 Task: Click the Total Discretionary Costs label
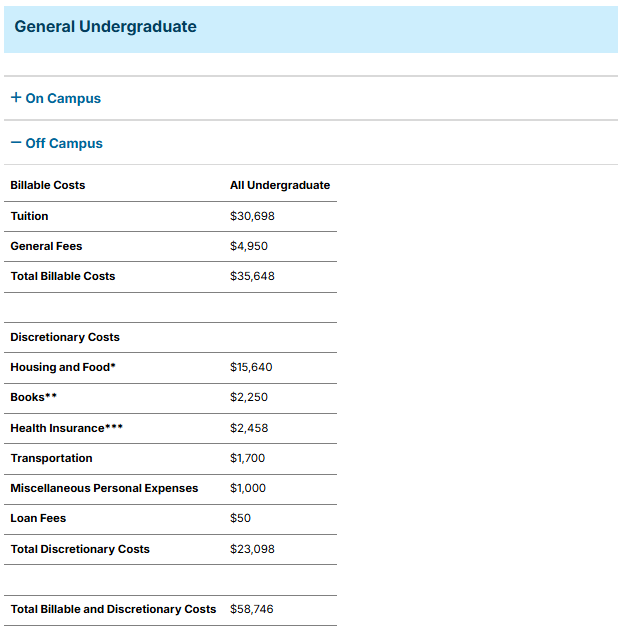point(80,549)
